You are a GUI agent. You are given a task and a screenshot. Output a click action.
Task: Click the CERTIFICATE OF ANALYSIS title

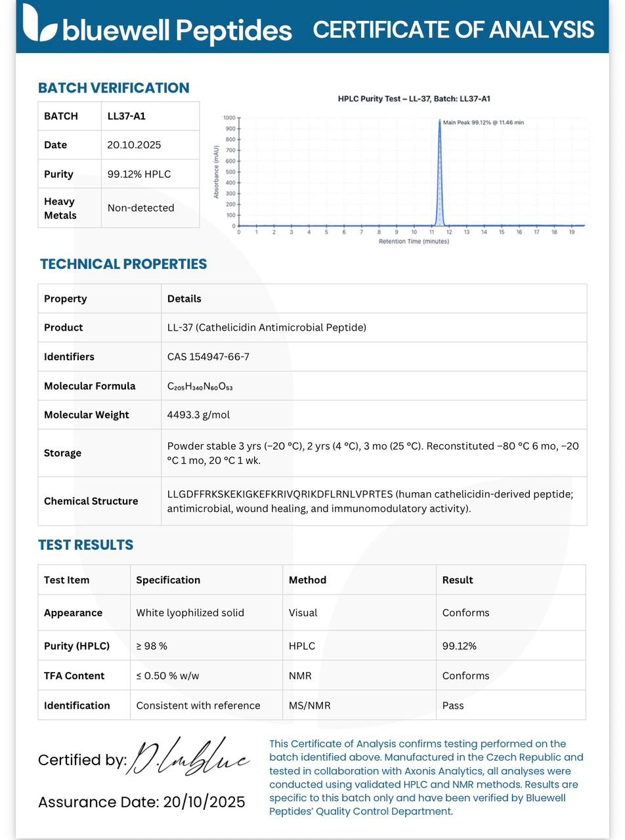454,30
